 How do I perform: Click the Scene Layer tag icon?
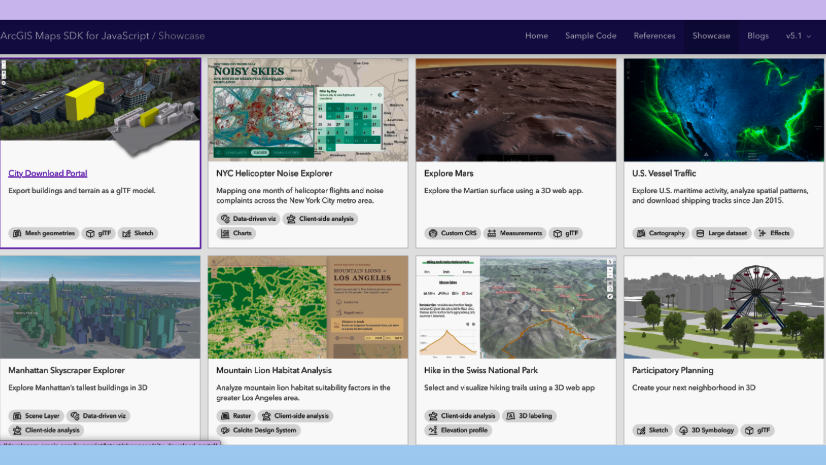[x=17, y=416]
